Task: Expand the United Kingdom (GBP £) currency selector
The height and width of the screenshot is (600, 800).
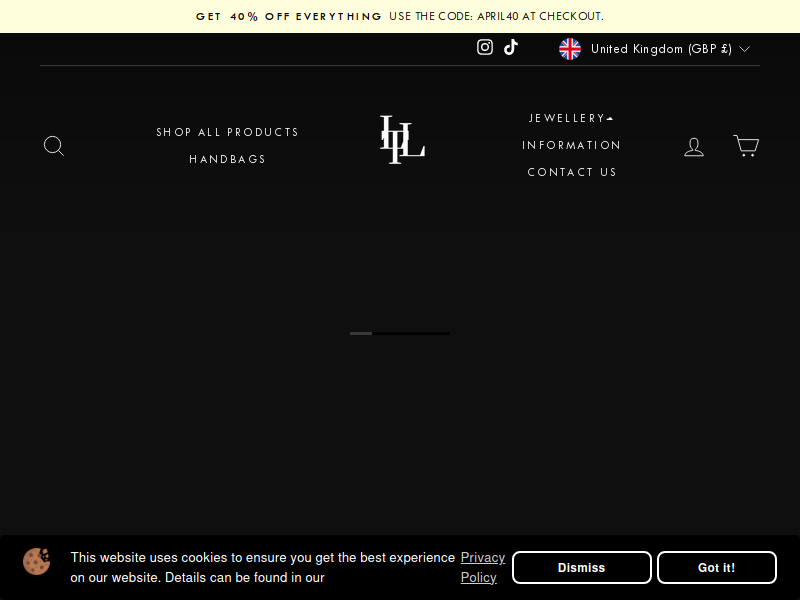Action: (x=655, y=49)
